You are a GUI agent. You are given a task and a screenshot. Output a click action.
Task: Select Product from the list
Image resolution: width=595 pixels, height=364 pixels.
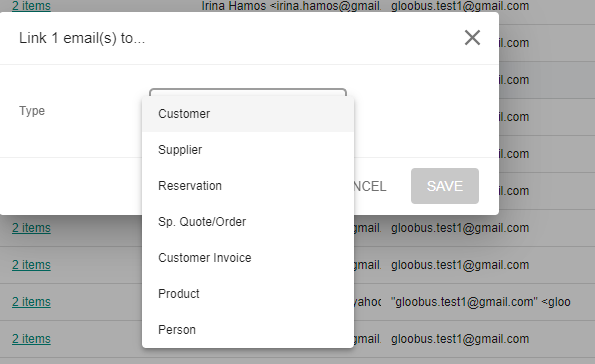248,294
